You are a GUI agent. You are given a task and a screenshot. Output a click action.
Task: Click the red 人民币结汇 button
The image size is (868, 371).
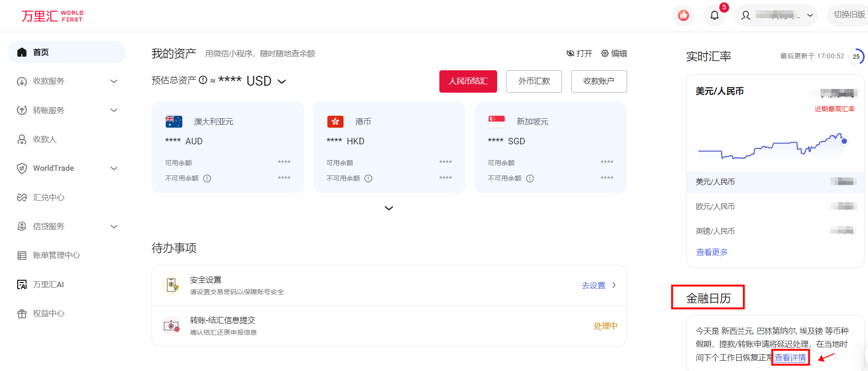click(x=468, y=81)
